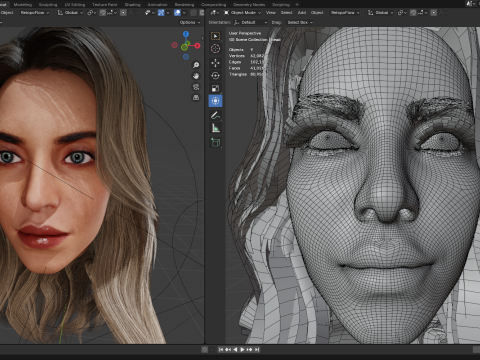Switch to the Animation workspace tab
Viewport: 480px width, 360px height.
point(157,5)
